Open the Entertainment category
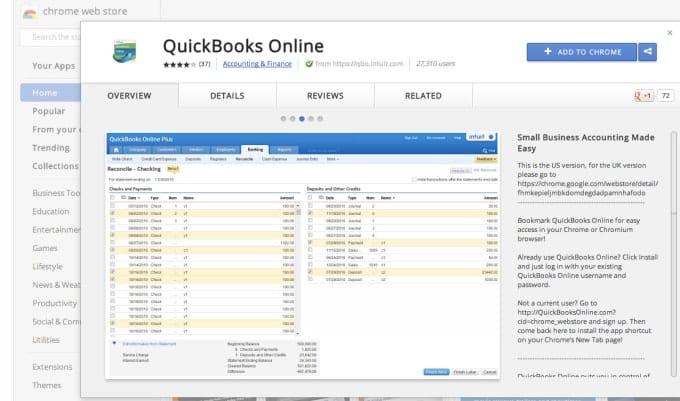680x401 pixels. point(56,230)
